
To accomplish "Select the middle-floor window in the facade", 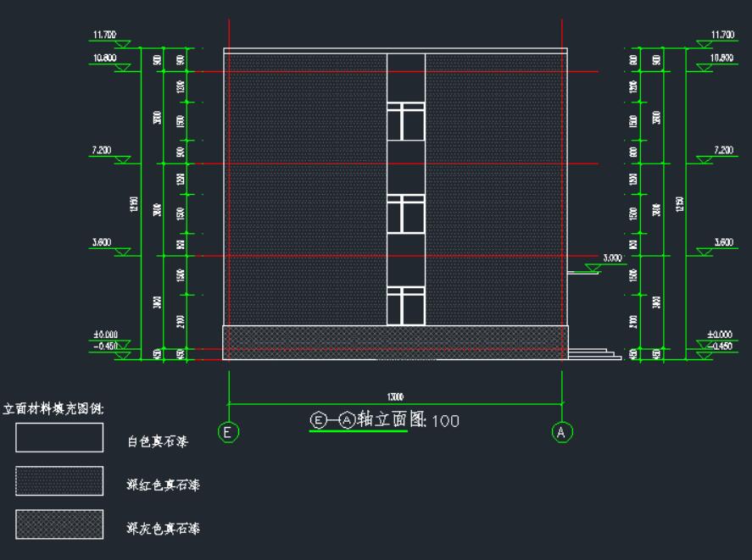I will 406,213.
